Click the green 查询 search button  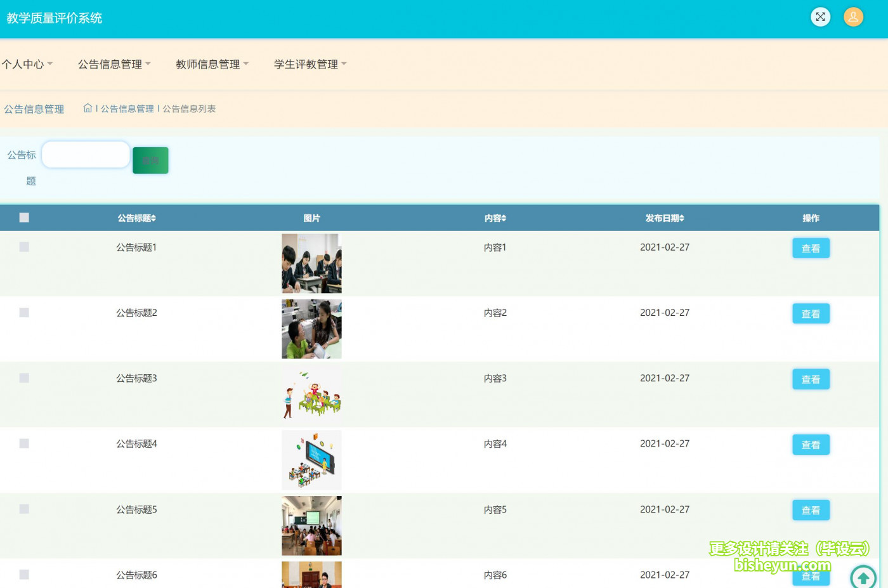[x=150, y=160]
